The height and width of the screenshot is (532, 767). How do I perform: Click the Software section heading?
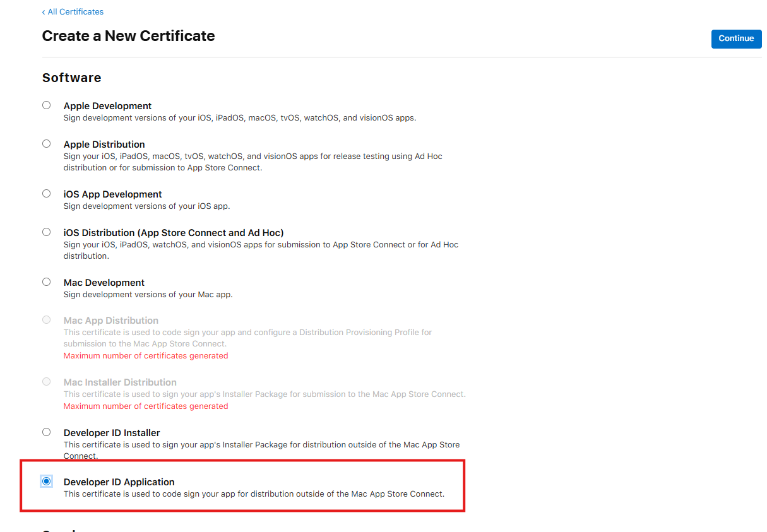click(x=71, y=78)
